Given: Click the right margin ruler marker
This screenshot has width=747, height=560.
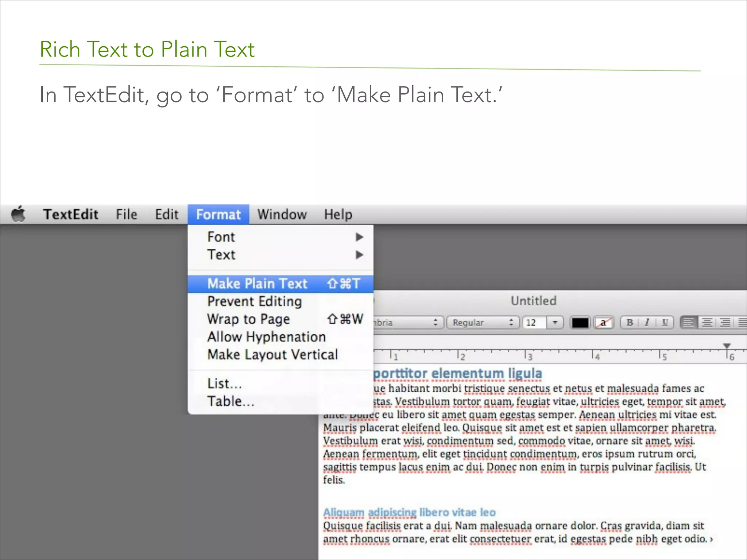Looking at the screenshot, I should pos(727,346).
